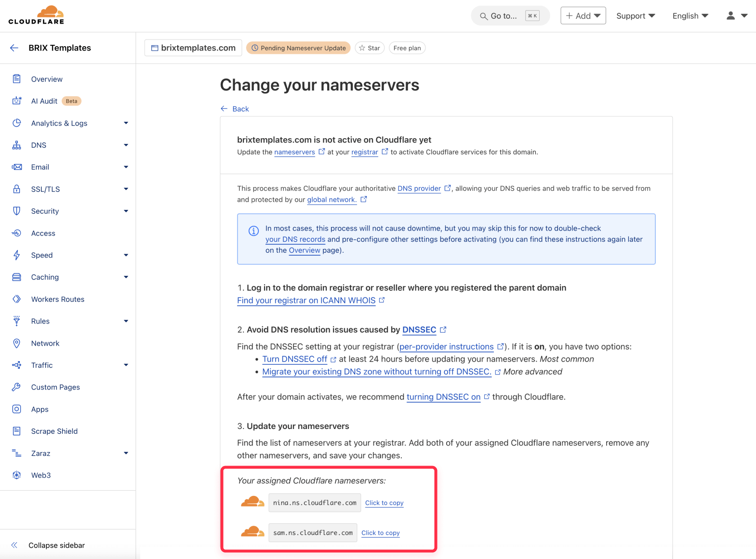Viewport: 756px width, 559px height.
Task: Open Find your registrar on ICANN WHOIS
Action: (306, 300)
